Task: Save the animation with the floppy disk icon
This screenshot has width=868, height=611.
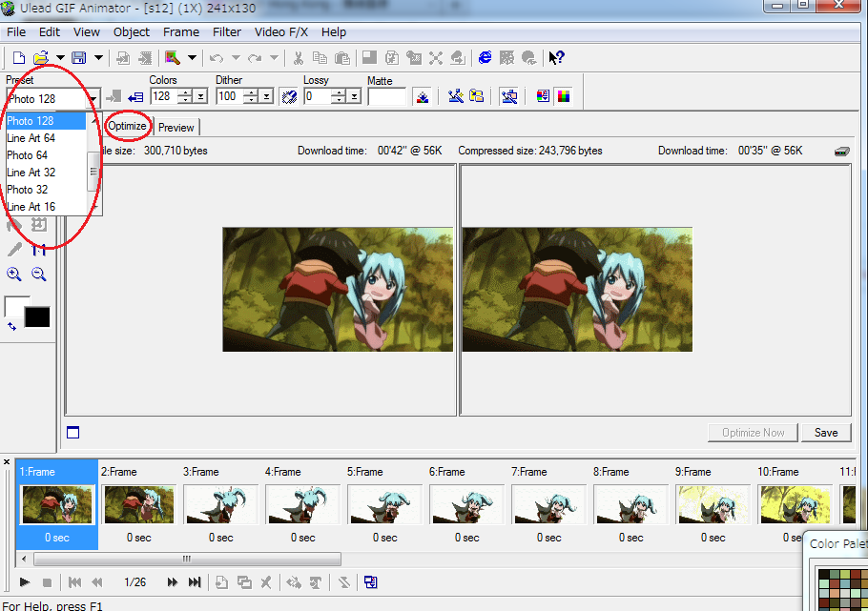Action: [79, 57]
